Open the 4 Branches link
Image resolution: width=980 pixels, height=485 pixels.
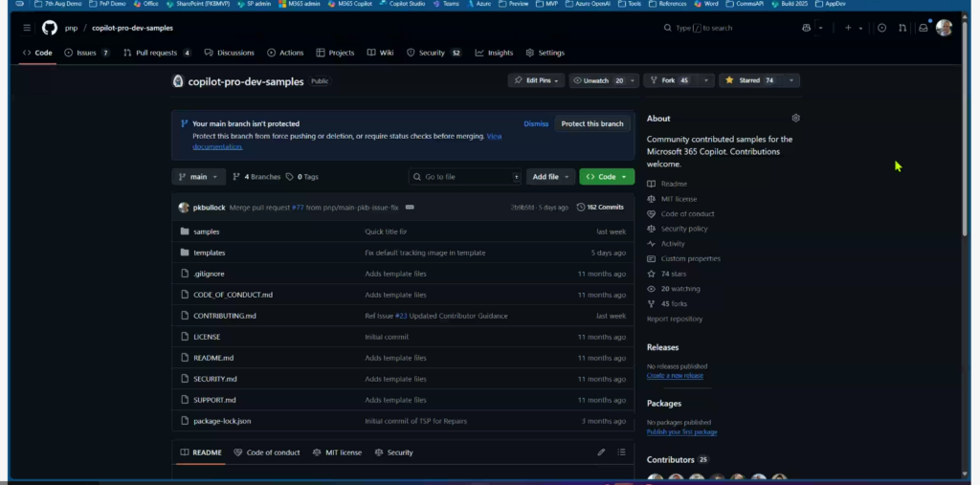click(256, 177)
